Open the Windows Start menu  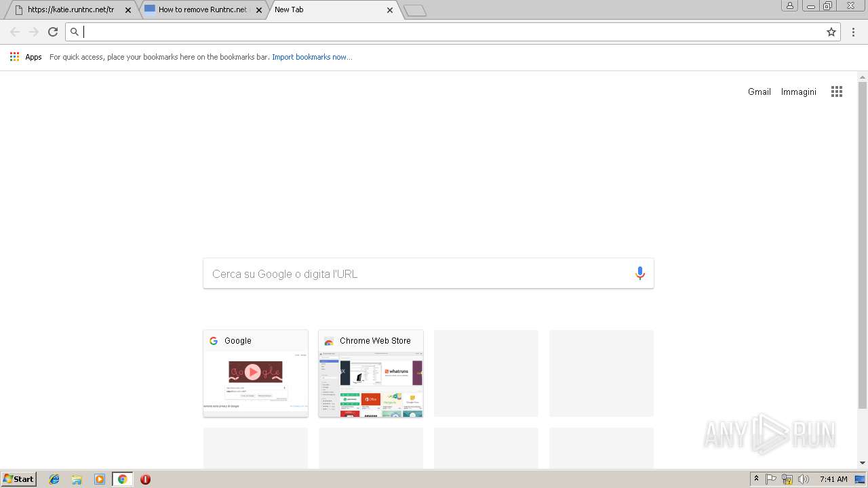point(19,479)
